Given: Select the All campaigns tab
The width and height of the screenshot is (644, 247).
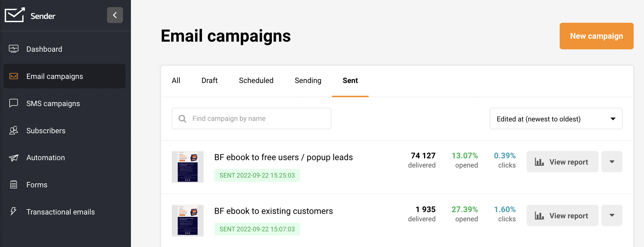Looking at the screenshot, I should click(176, 80).
